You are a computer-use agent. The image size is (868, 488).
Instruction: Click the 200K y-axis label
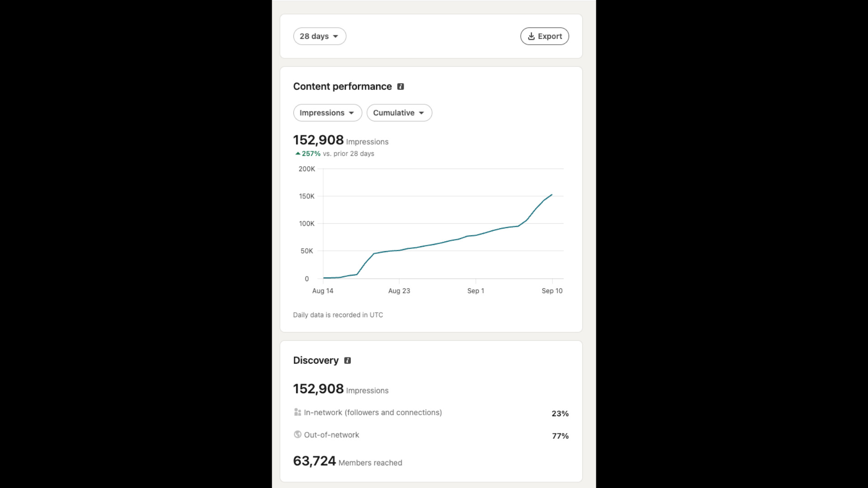(x=307, y=169)
